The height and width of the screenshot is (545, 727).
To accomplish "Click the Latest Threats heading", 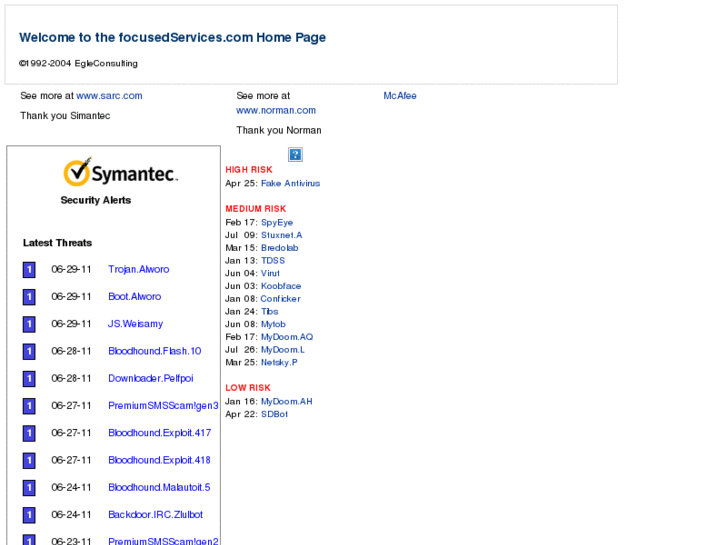I will tap(57, 243).
